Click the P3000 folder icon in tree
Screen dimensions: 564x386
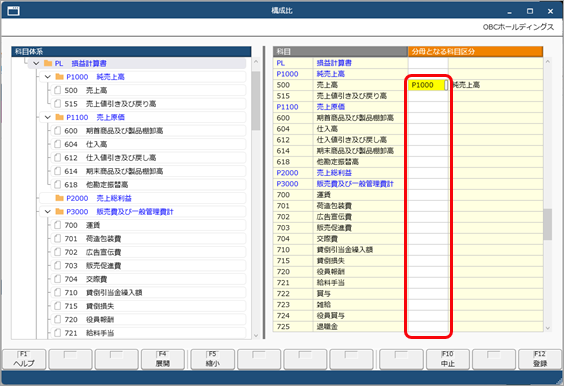(59, 212)
